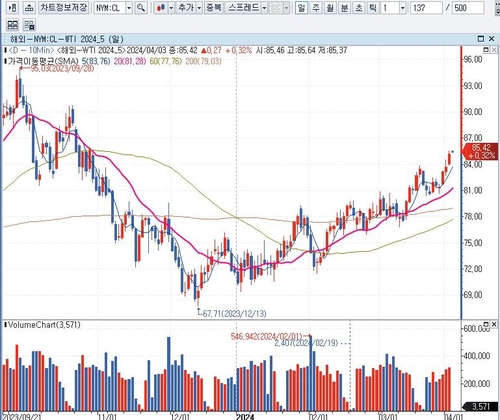This screenshot has width=500, height=420.
Task: Click the 95,03(2023/09/28) high marker label
Action: click(62, 69)
